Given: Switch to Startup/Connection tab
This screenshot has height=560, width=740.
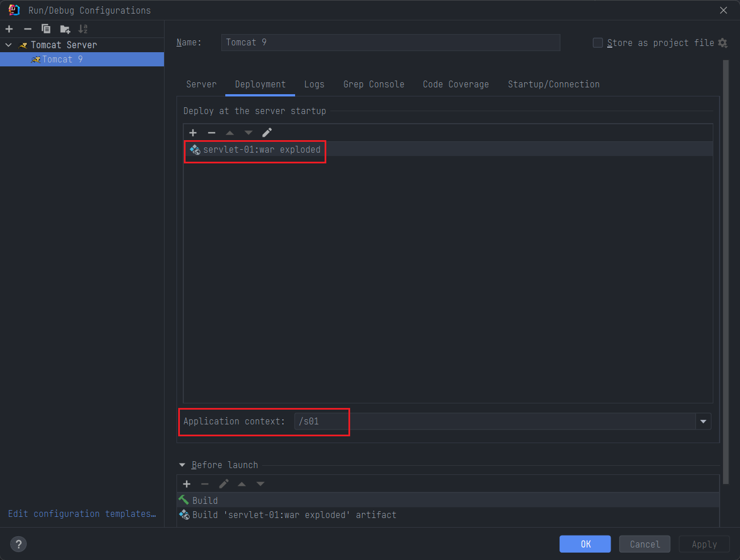Looking at the screenshot, I should [553, 84].
